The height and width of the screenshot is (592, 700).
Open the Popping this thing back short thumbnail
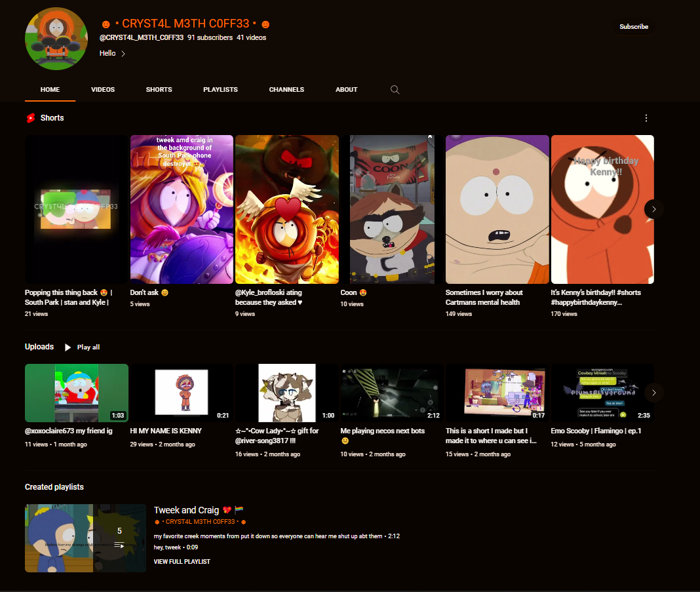pos(76,209)
